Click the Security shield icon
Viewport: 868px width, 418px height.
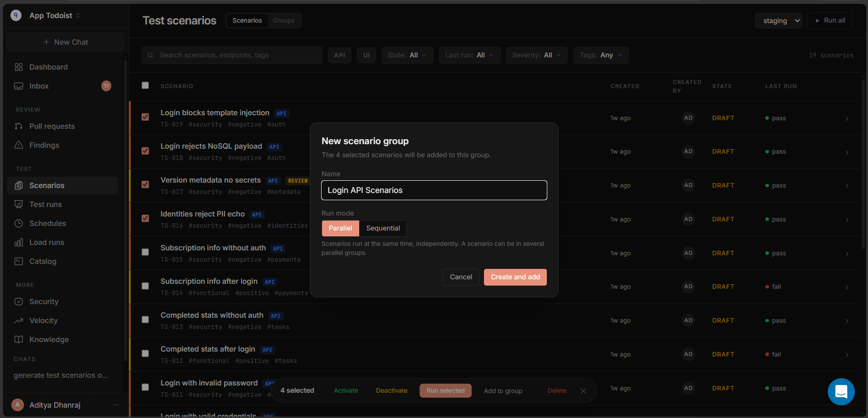click(19, 301)
